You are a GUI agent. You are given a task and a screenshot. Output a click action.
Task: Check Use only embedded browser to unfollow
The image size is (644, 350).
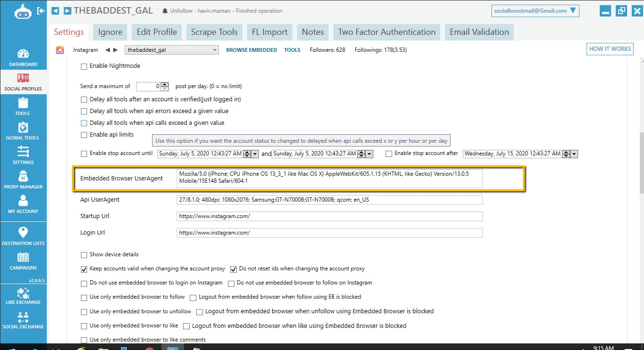(x=84, y=312)
